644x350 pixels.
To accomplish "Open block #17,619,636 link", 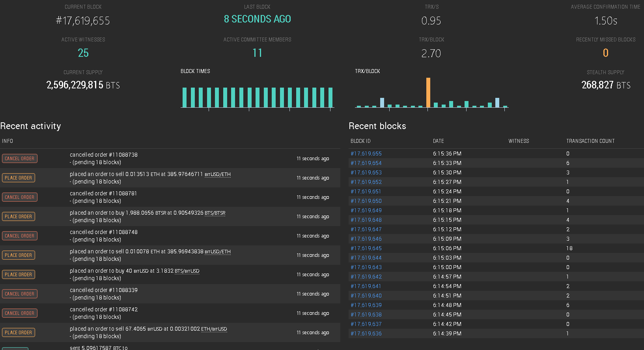I will click(366, 333).
